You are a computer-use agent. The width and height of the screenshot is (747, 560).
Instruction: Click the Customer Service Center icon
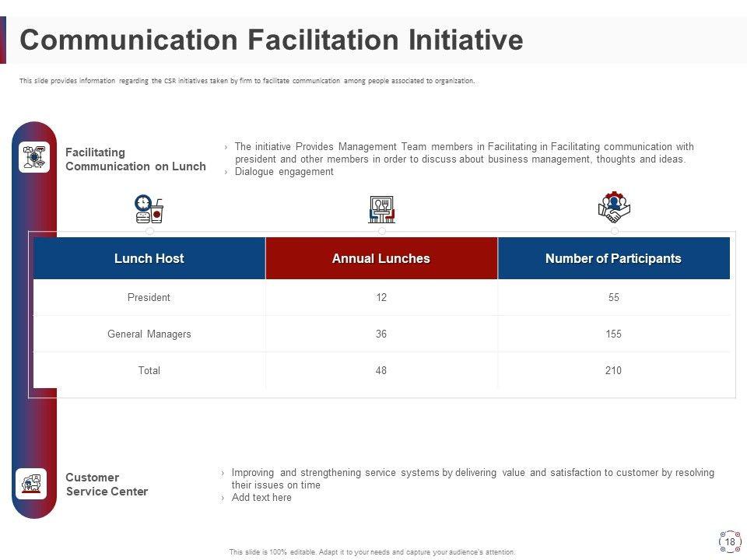(x=31, y=484)
